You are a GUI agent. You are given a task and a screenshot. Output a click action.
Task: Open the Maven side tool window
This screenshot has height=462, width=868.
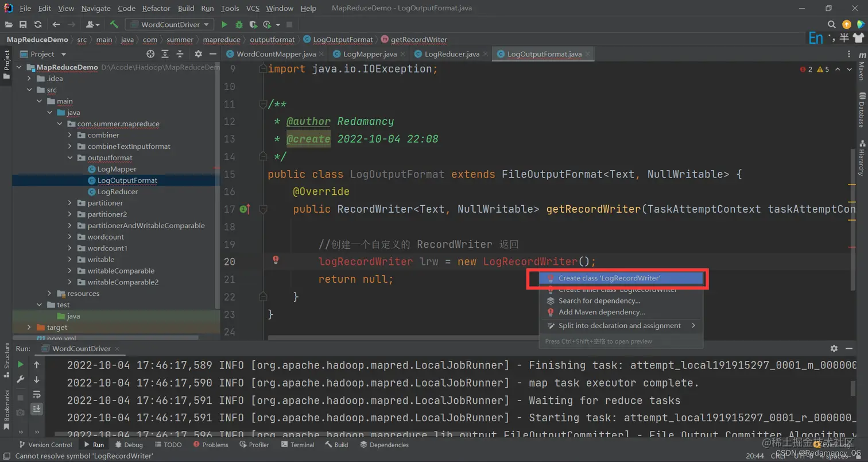861,67
